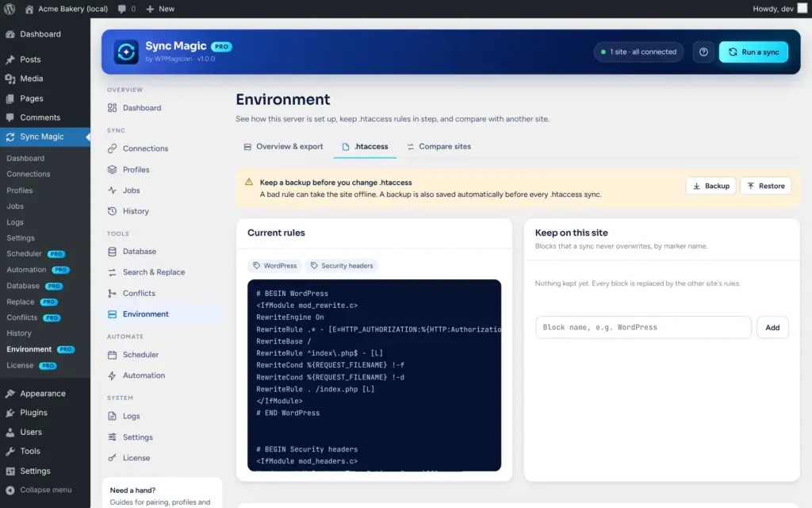Open Settings in plugin System section
This screenshot has width=812, height=508.
pos(162,437)
